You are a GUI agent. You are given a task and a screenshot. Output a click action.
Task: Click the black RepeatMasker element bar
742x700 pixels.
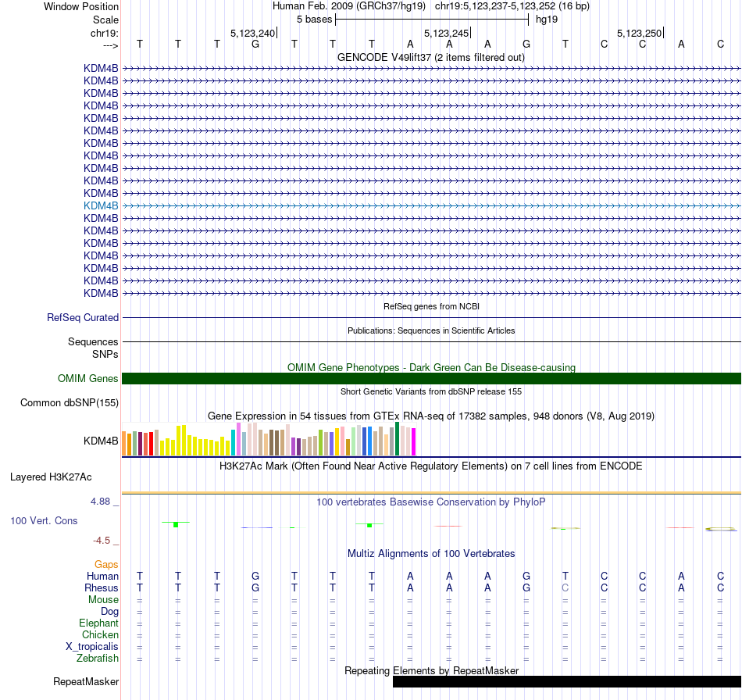click(567, 681)
